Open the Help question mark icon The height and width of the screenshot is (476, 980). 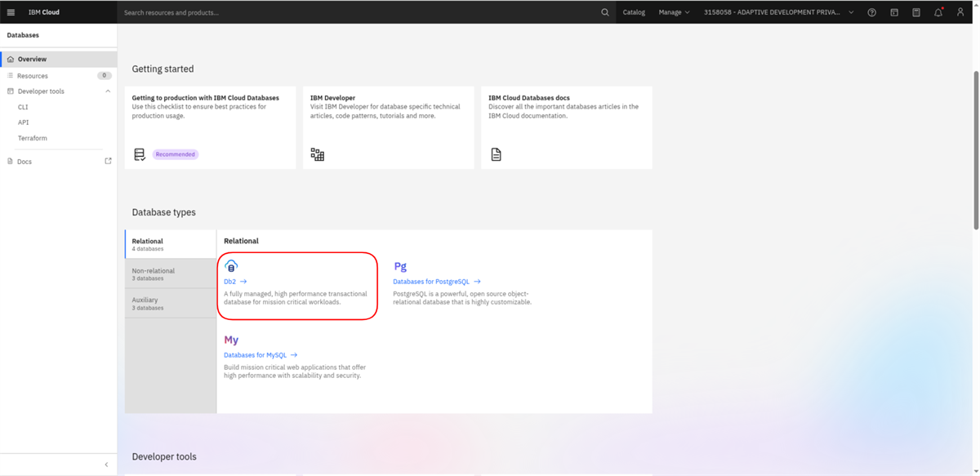872,12
